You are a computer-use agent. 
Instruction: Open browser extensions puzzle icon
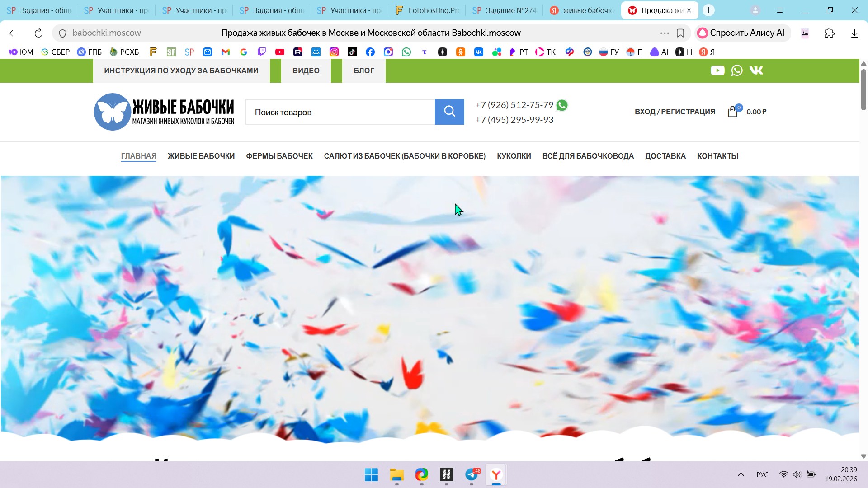[829, 33]
